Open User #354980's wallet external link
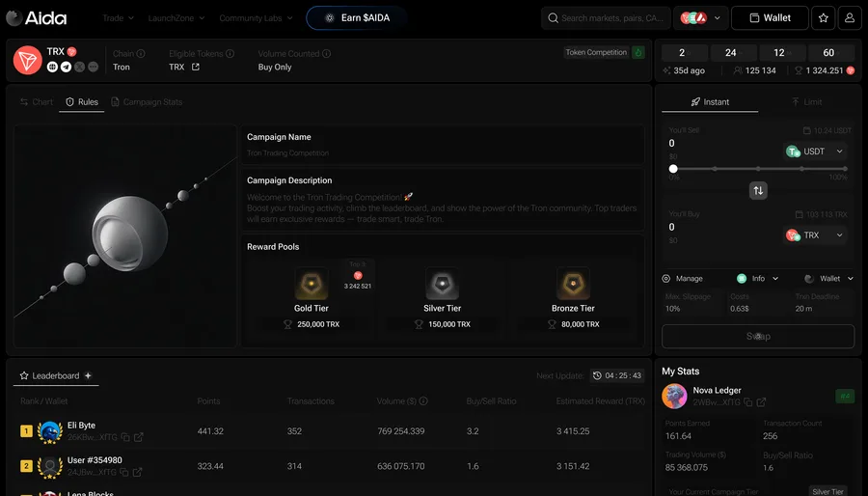The image size is (868, 496). click(x=137, y=472)
